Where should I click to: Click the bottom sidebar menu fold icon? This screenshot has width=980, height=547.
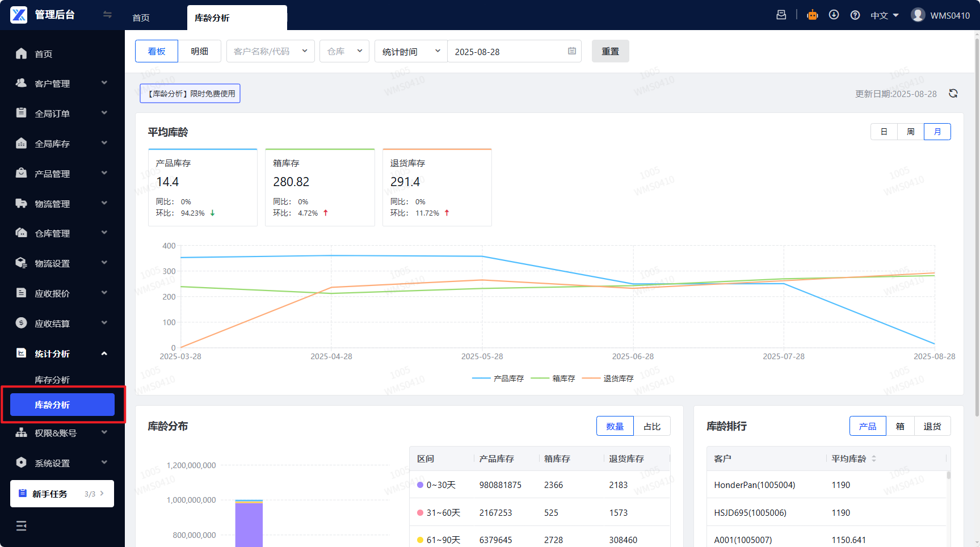(x=22, y=526)
